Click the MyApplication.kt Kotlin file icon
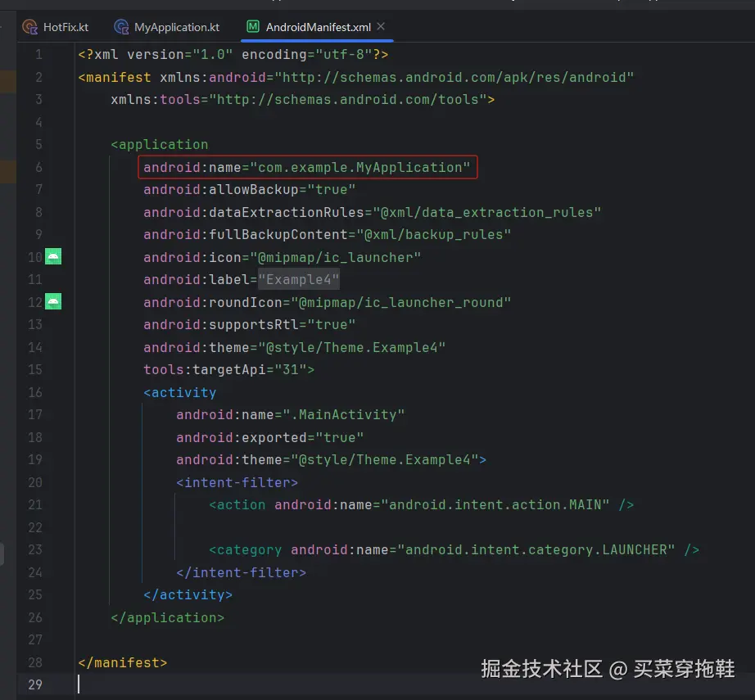Image resolution: width=755 pixels, height=700 pixels. point(121,27)
